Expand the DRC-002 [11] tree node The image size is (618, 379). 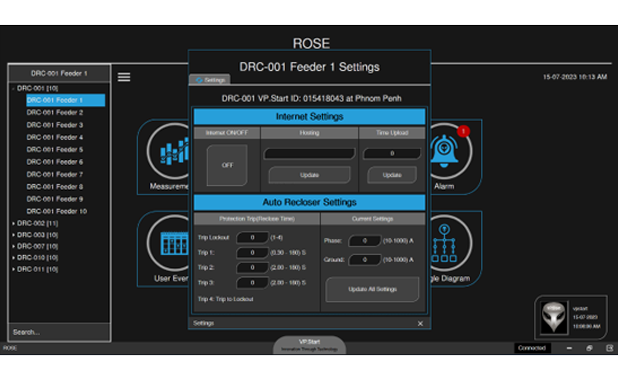[x=14, y=223]
